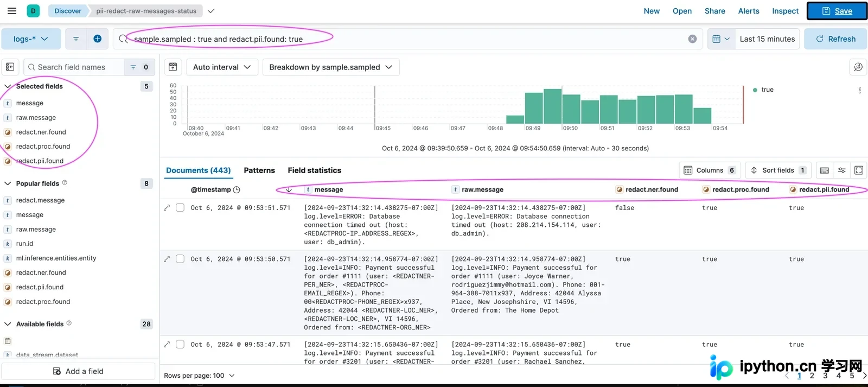This screenshot has width=868, height=387.
Task: Collapse the Available fields section
Action: point(8,324)
